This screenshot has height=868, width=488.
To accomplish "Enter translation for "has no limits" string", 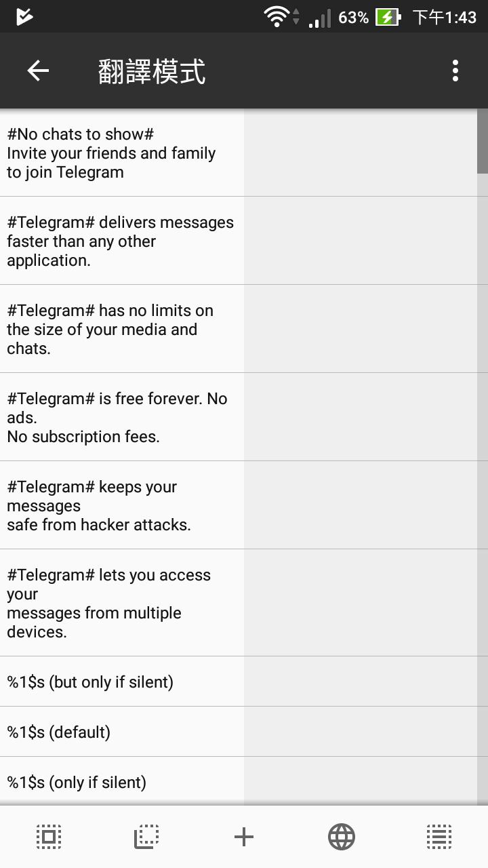I will [x=361, y=329].
